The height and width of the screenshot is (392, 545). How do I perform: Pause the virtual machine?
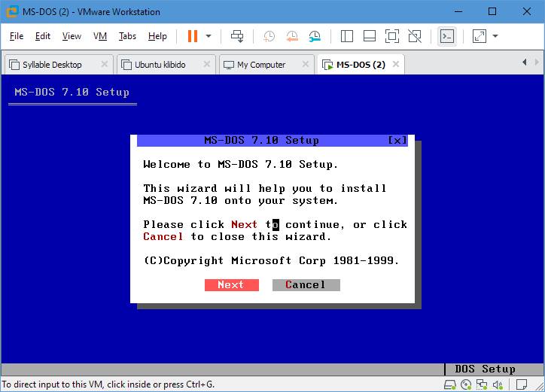point(193,36)
